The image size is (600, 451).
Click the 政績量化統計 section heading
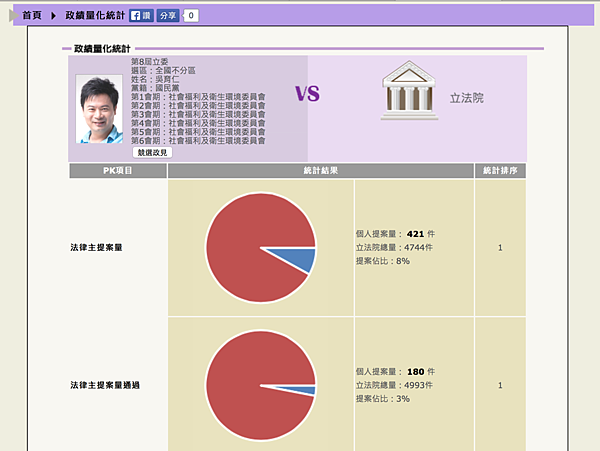102,49
